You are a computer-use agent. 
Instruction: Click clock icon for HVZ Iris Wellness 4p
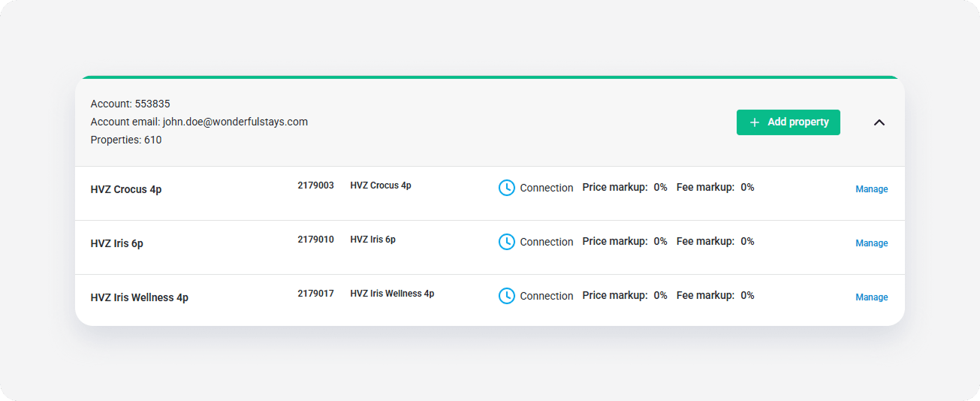click(507, 296)
